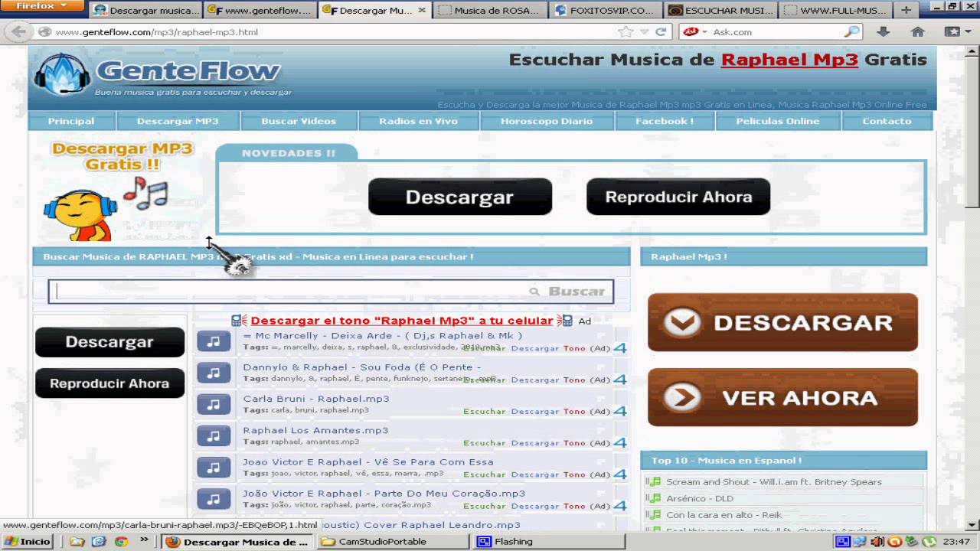Open the Peliculas Online nav item

click(778, 121)
